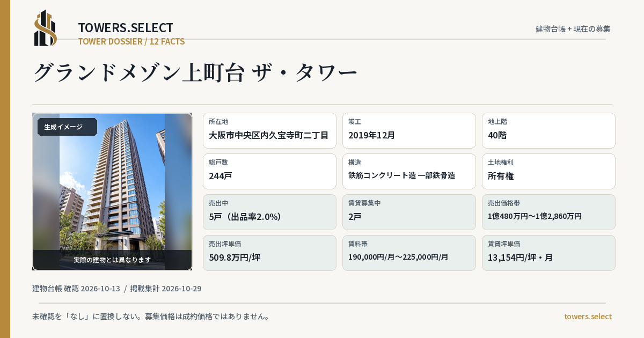Select the 地上階 card 40階
This screenshot has height=338, width=644.
(x=548, y=130)
